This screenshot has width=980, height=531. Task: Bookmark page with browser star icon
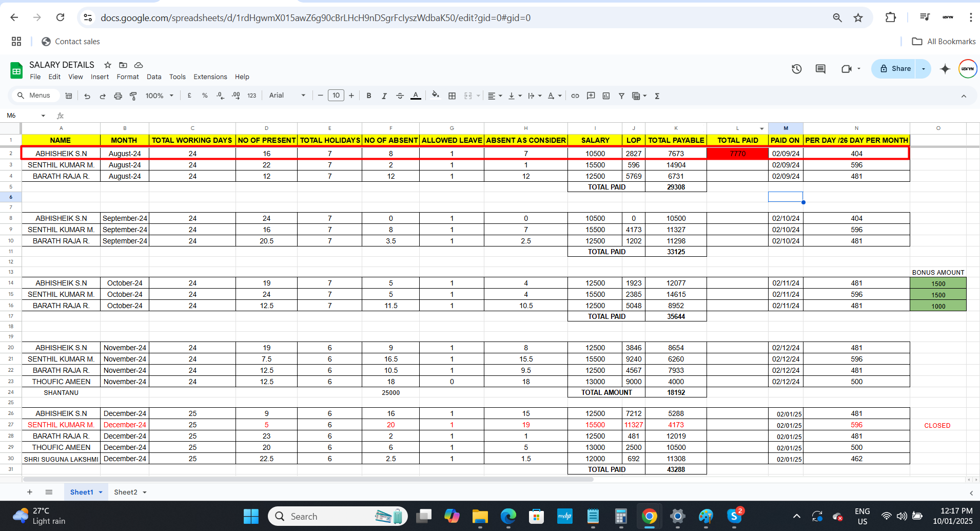[858, 18]
